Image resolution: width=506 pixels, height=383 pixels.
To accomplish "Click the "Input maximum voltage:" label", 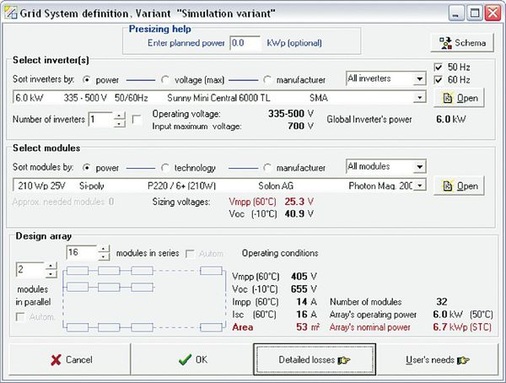I will [x=197, y=127].
